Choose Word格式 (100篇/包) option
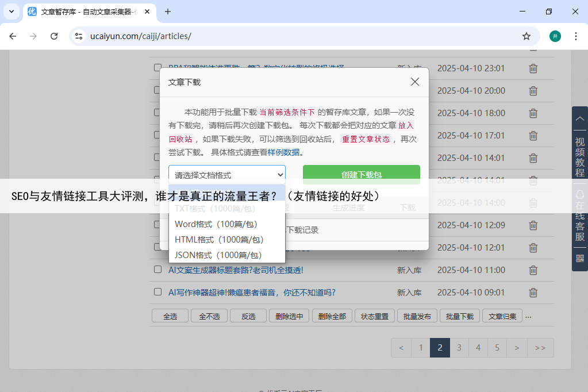Viewport: 588px width, 392px height. (x=216, y=224)
